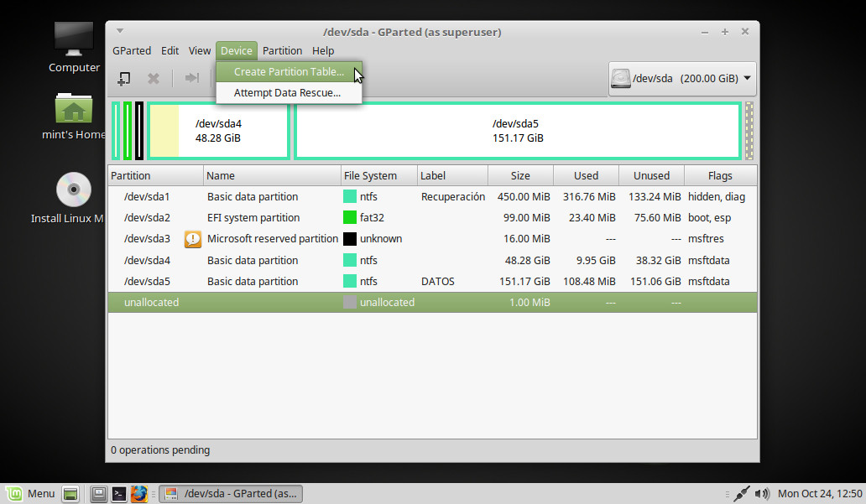866x504 pixels.
Task: Click the right partition bar scroll arrow
Action: (748, 130)
